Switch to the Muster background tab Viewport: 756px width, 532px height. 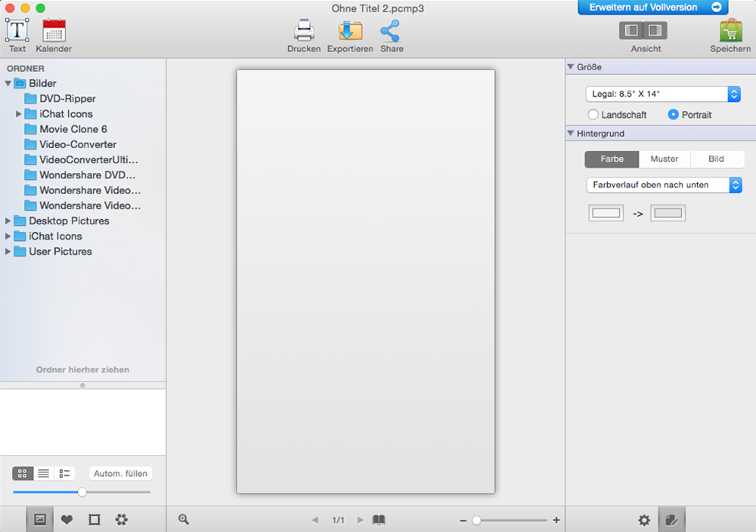coord(665,159)
